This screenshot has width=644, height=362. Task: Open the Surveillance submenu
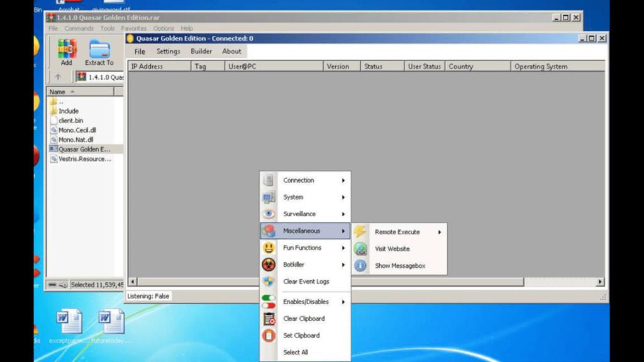pyautogui.click(x=305, y=214)
